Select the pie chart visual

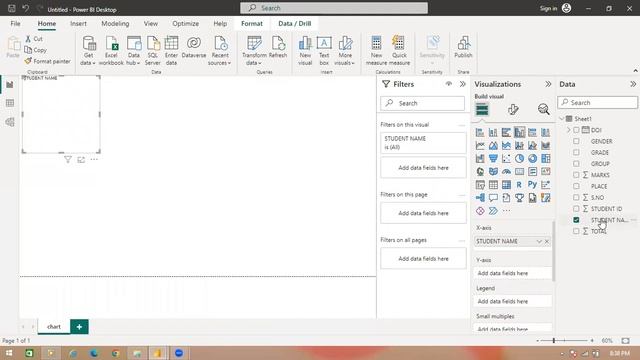tap(519, 158)
